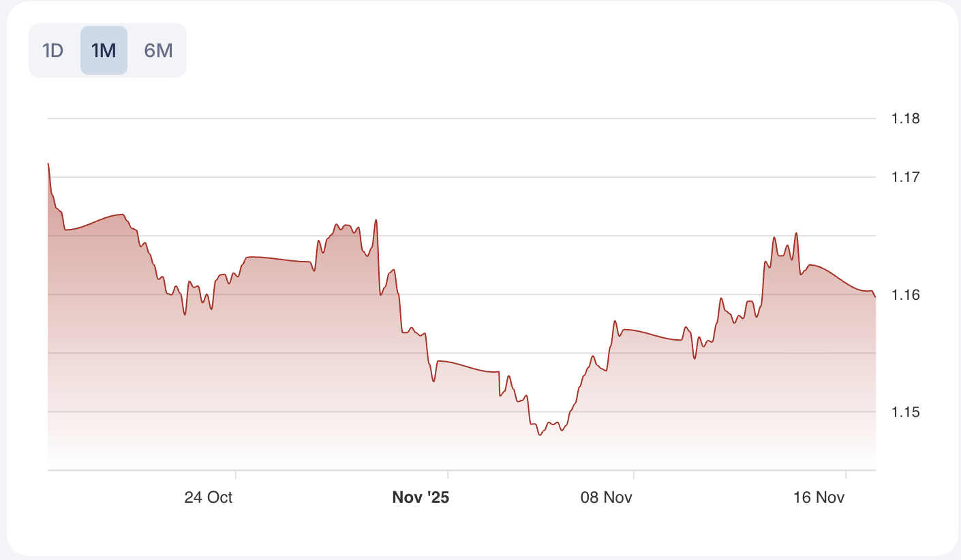This screenshot has height=560, width=961.
Task: Click the 24 Oct date label
Action: (209, 497)
